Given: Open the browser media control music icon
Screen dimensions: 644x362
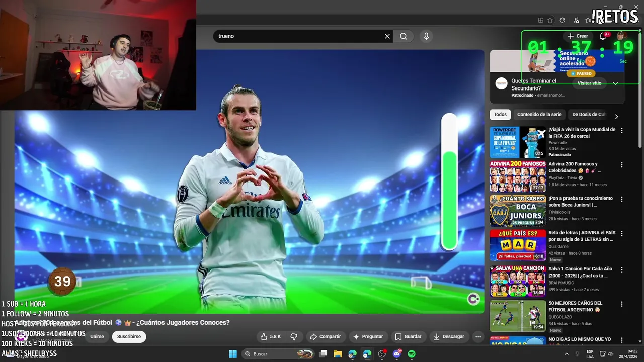Looking at the screenshot, I should tap(576, 20).
